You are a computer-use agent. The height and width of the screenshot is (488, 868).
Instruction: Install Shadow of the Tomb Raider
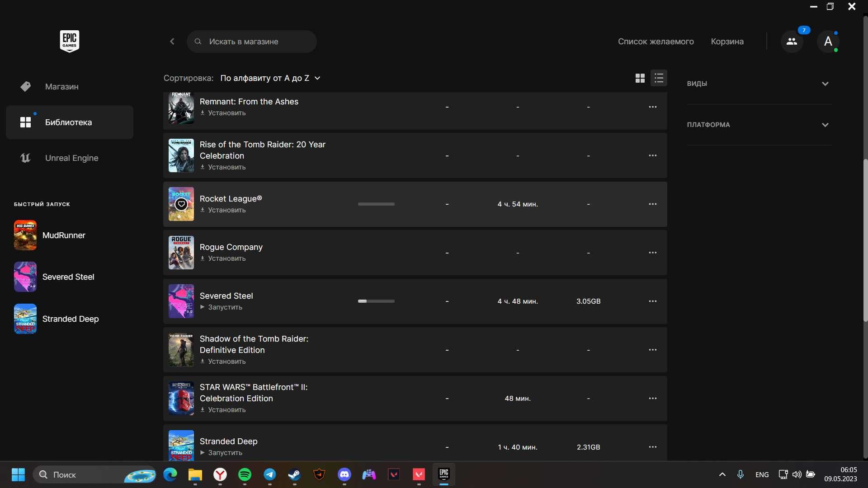click(223, 361)
